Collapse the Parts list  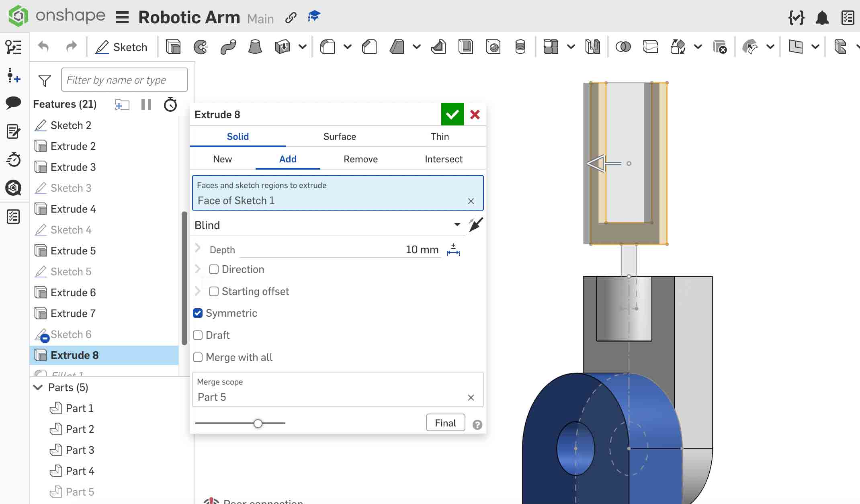coord(37,387)
